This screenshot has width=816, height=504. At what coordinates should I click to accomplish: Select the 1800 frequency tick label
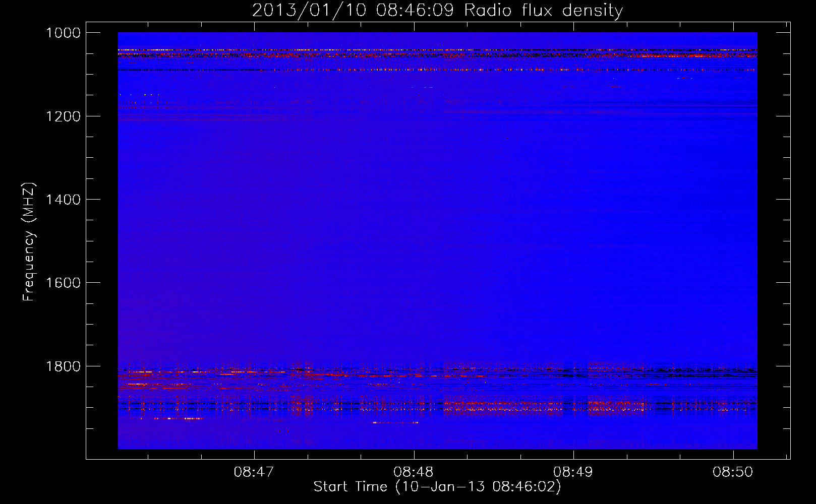point(63,366)
